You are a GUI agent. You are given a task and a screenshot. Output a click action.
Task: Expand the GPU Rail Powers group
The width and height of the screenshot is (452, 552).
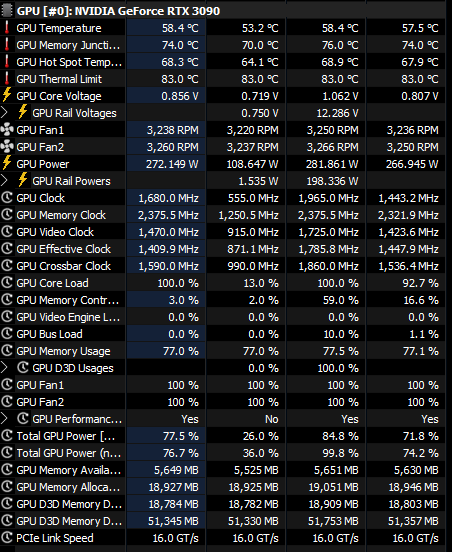[4, 181]
